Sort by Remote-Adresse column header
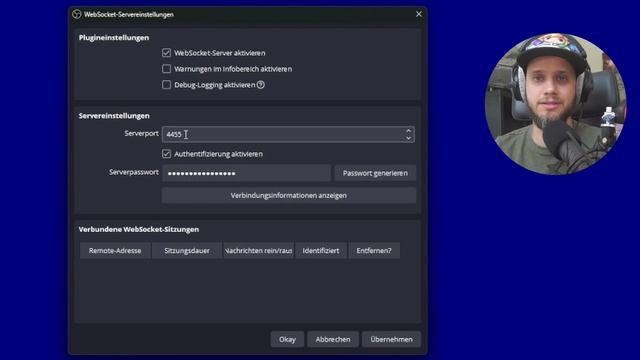Screen dimensions: 640x360 (115, 251)
